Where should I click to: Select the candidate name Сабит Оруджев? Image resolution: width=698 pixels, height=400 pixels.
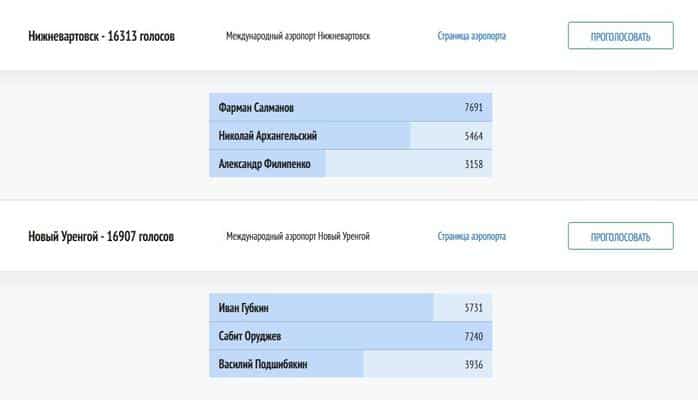click(250, 336)
